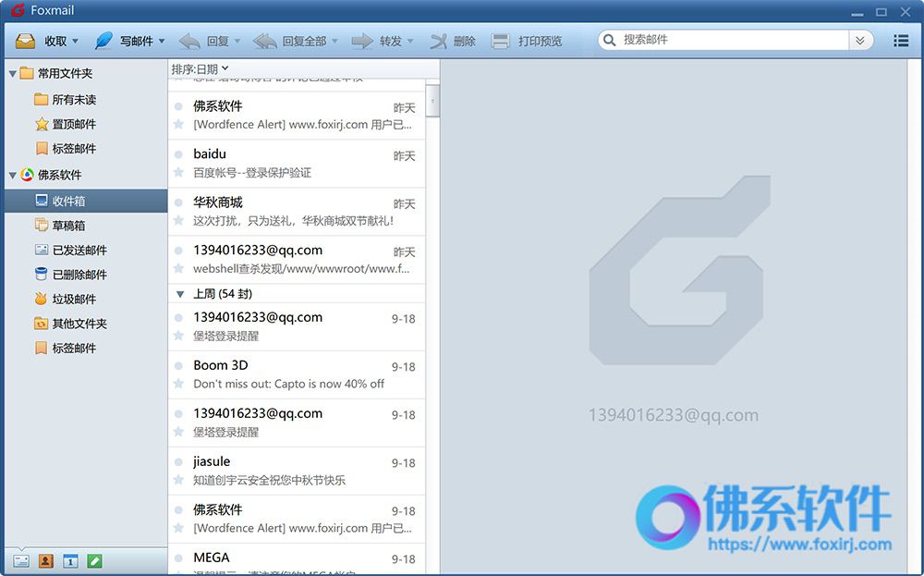Viewport: 924px width, 576px height.
Task: Star the jiasule email
Action: tap(178, 480)
